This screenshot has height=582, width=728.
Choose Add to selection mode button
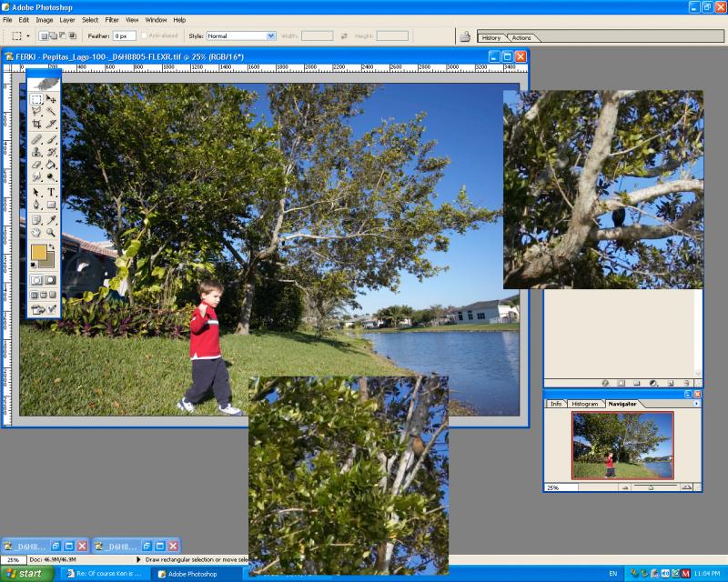click(x=53, y=35)
